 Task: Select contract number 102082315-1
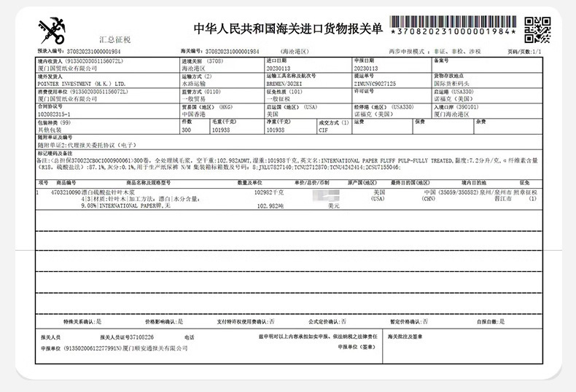[54, 114]
